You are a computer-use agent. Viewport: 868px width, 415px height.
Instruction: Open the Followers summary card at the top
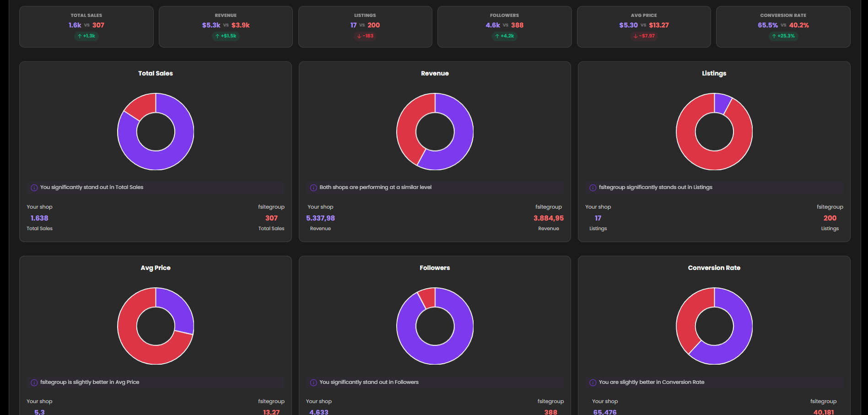click(504, 27)
